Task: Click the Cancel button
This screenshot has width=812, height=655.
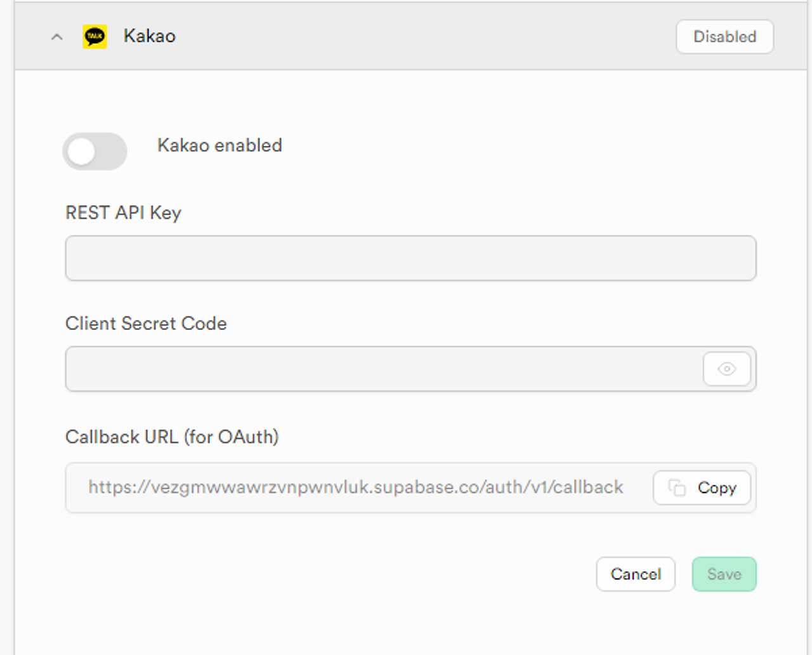Action: (x=636, y=574)
